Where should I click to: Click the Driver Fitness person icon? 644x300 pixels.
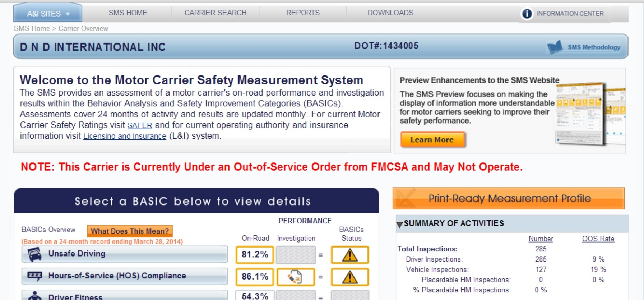(35, 296)
